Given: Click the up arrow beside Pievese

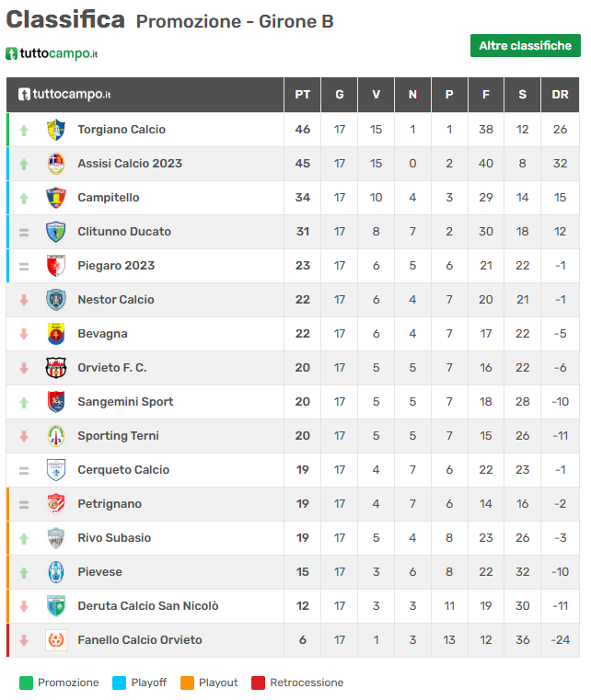Looking at the screenshot, I should [x=25, y=572].
